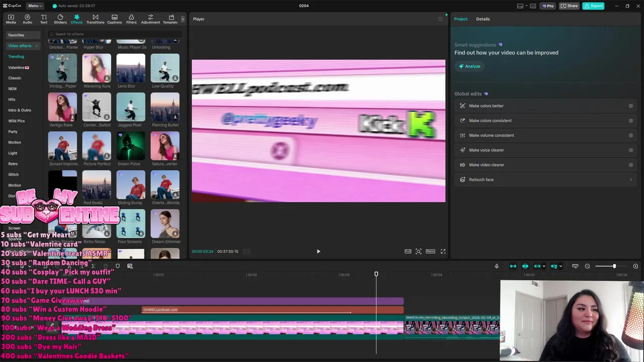644x362 pixels.
Task: Choose the Wavering Aura effect thumbnail
Action: tap(97, 68)
